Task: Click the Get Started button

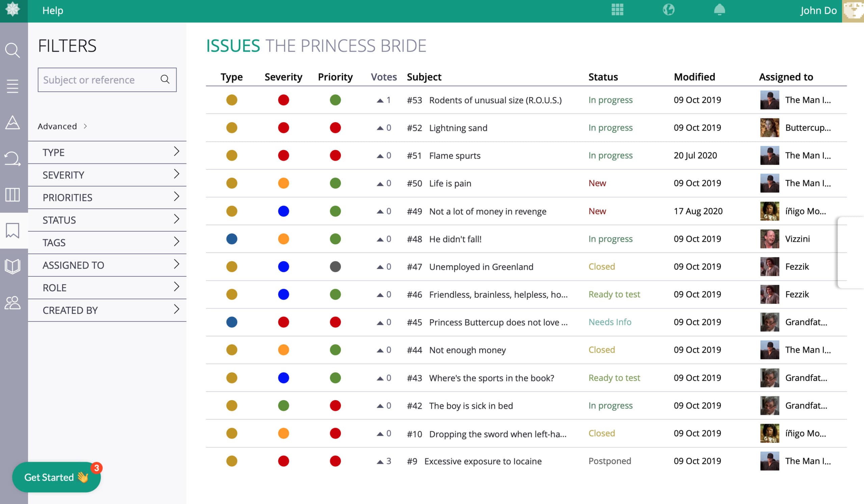Action: [56, 477]
